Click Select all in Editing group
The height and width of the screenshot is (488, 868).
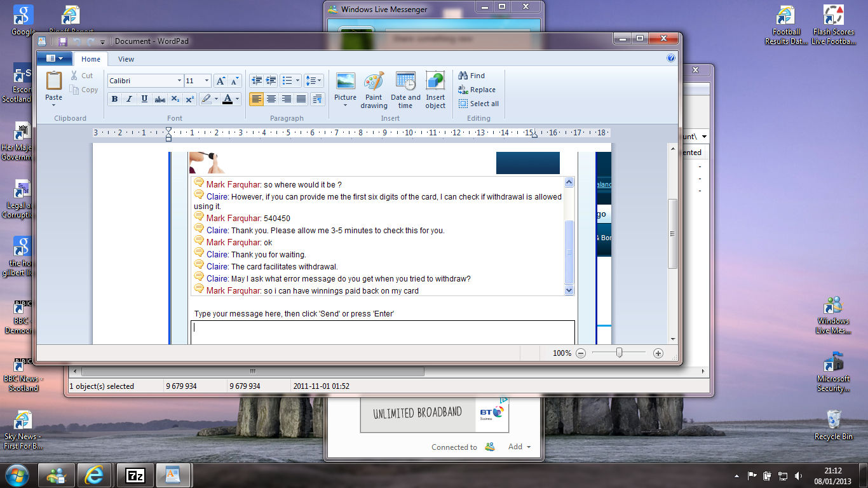pos(478,104)
